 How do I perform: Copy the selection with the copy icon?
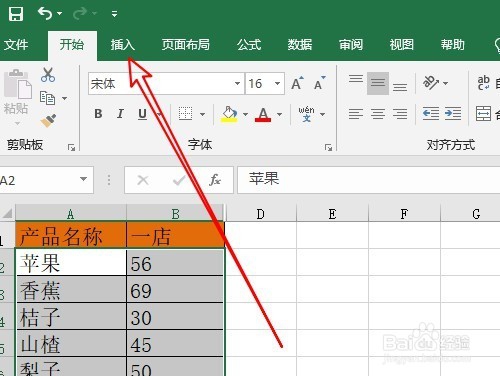point(47,98)
